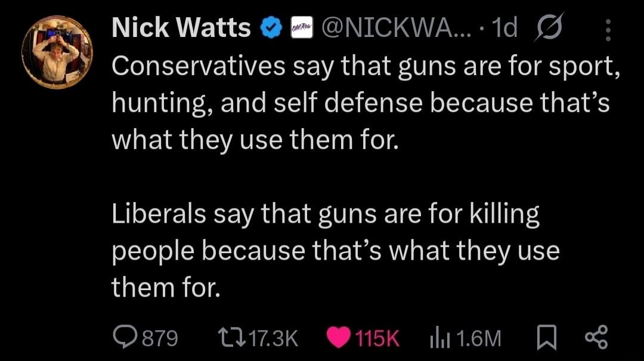Open the three-dot more options menu
This screenshot has height=361, width=644.
[608, 30]
